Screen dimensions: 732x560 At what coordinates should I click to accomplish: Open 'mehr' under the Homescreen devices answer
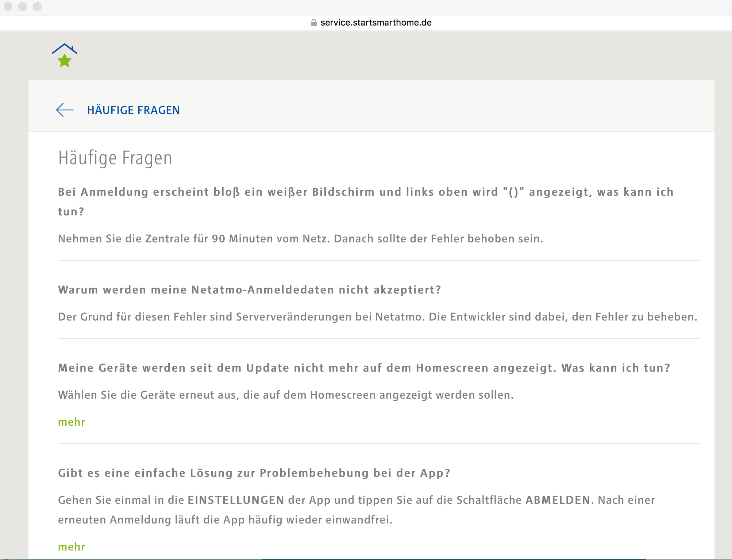(x=72, y=422)
